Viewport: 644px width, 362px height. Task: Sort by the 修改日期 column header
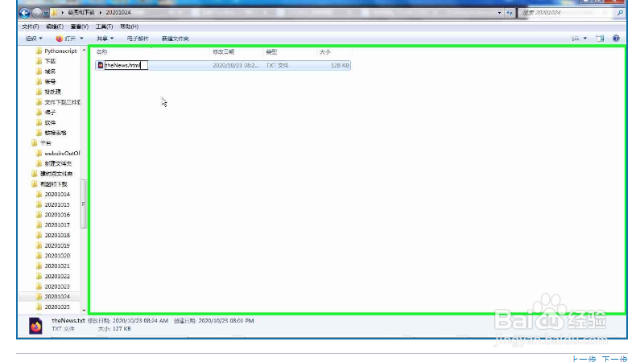224,52
